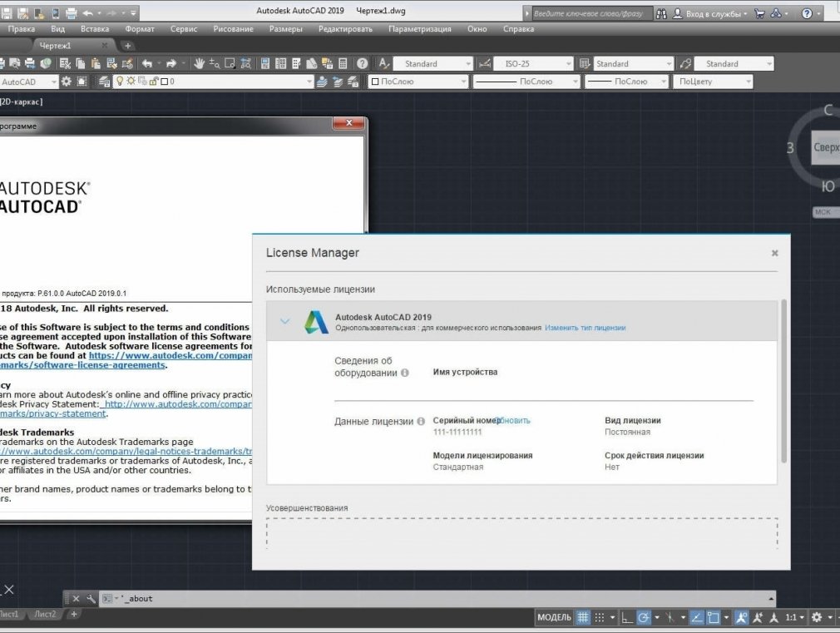Toggle layer 0 on/off lightbulb
The width and height of the screenshot is (840, 633).
click(120, 81)
